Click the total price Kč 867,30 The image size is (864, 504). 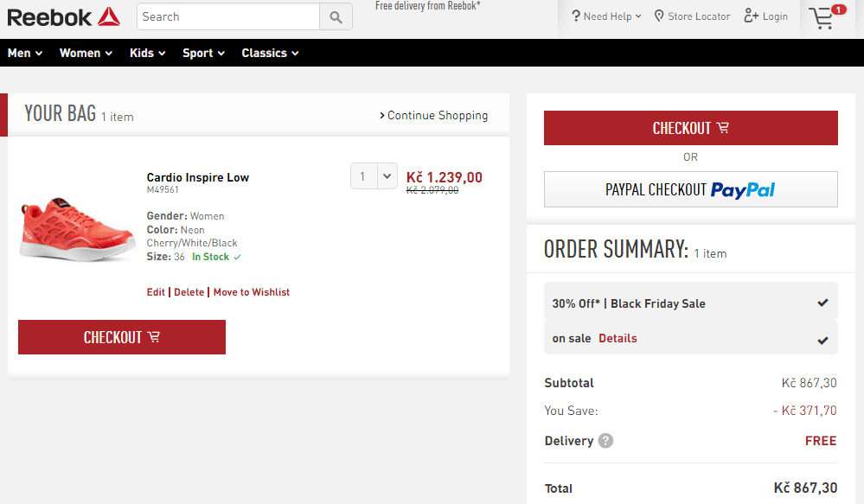pos(805,488)
